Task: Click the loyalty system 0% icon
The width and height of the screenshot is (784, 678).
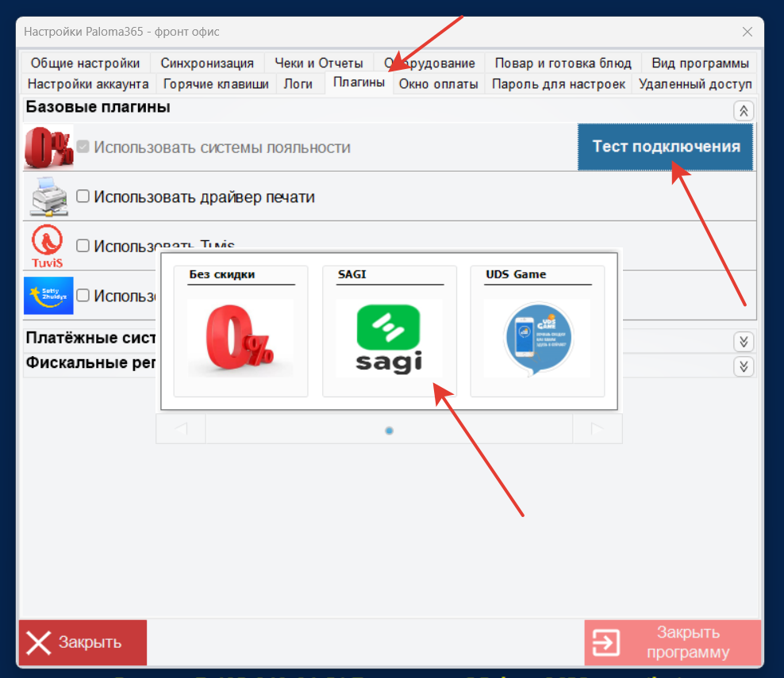Action: pyautogui.click(x=48, y=147)
